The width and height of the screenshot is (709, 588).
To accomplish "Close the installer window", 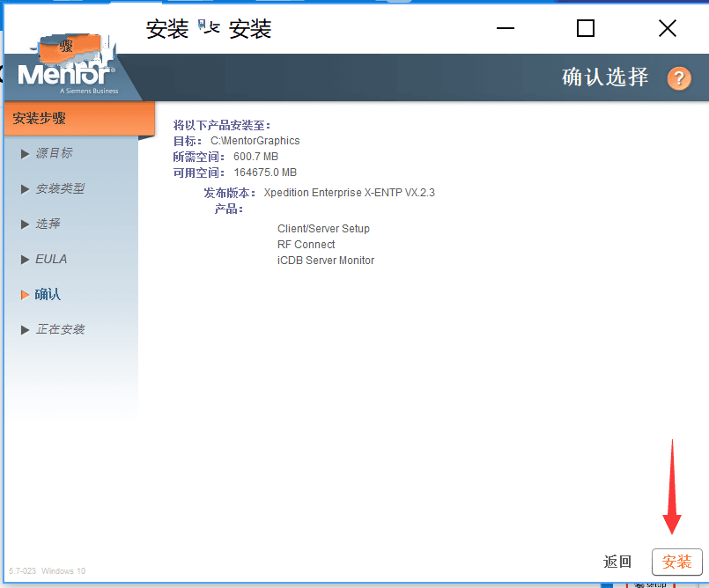I will 668,28.
